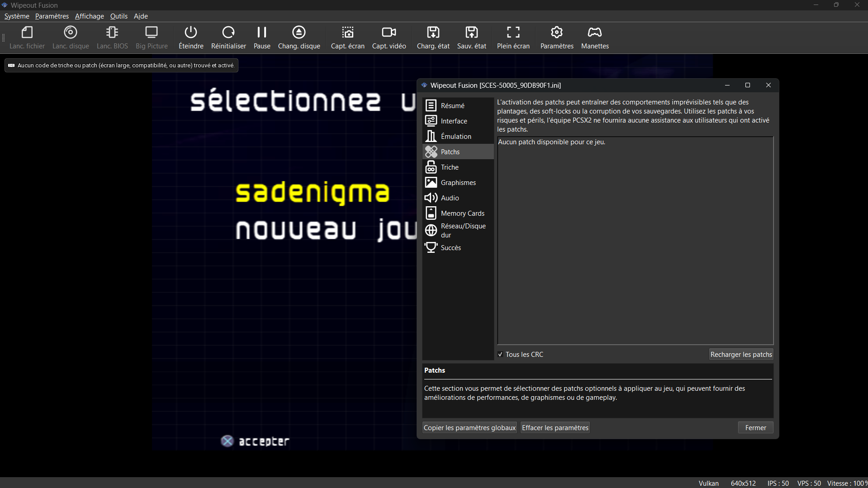Start video capture with Capt. vidéo
This screenshot has width=868, height=488.
coord(389,38)
